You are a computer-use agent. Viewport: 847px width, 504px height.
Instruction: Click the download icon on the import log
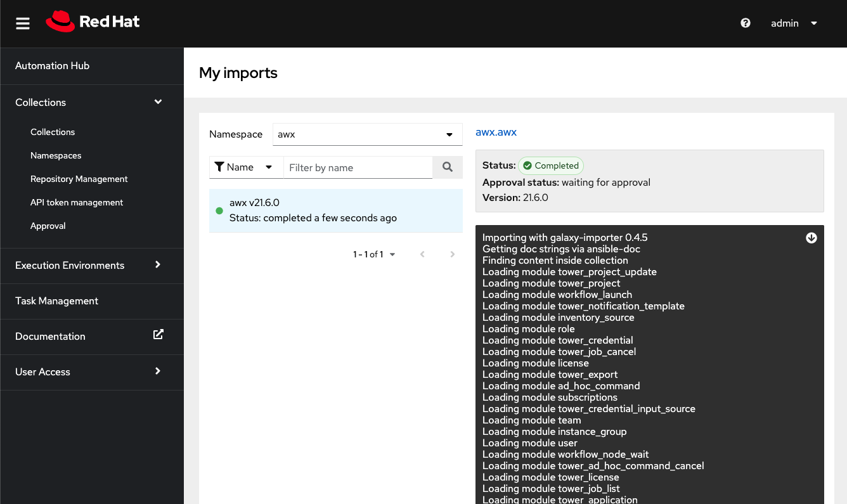coord(811,238)
